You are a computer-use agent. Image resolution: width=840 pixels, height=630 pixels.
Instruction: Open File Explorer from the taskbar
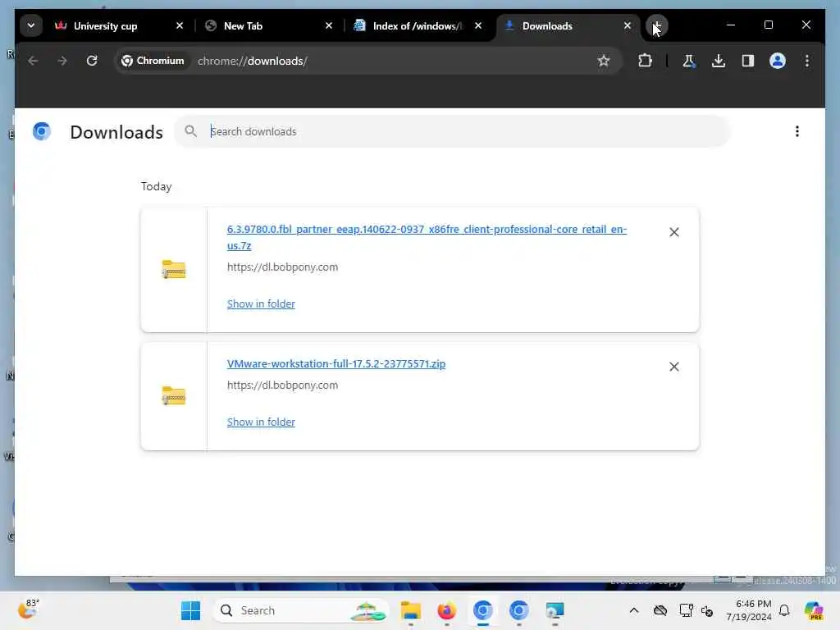click(411, 610)
